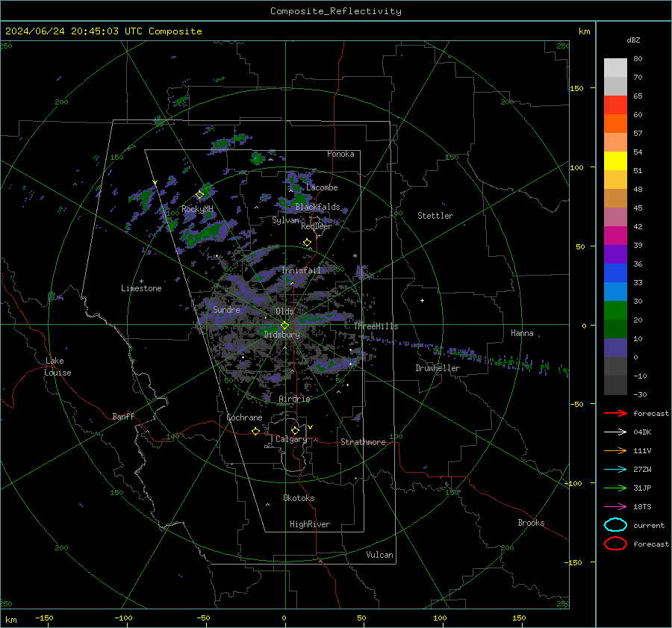Click the orange 111V arrow legend icon

click(615, 450)
